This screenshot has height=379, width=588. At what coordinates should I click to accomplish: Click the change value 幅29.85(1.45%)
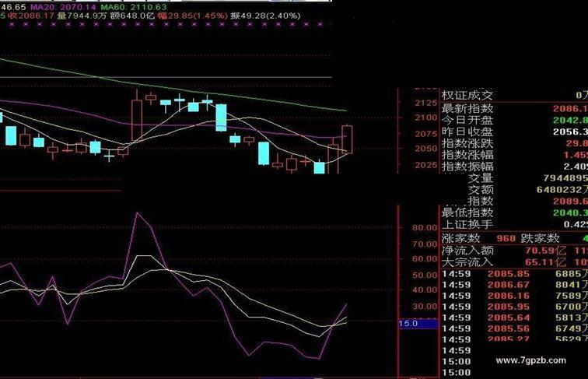point(192,16)
